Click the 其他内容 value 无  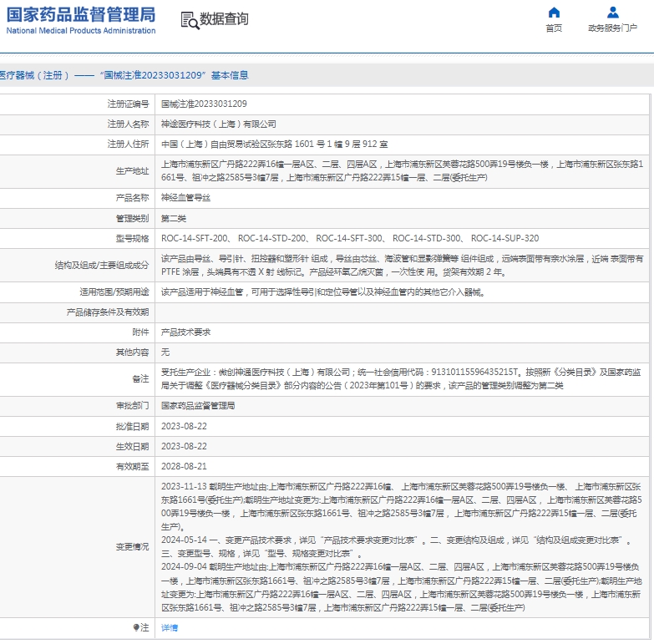click(165, 352)
